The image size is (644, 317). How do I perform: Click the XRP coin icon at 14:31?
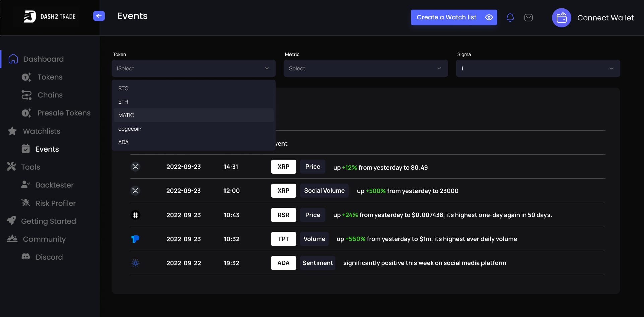135,167
